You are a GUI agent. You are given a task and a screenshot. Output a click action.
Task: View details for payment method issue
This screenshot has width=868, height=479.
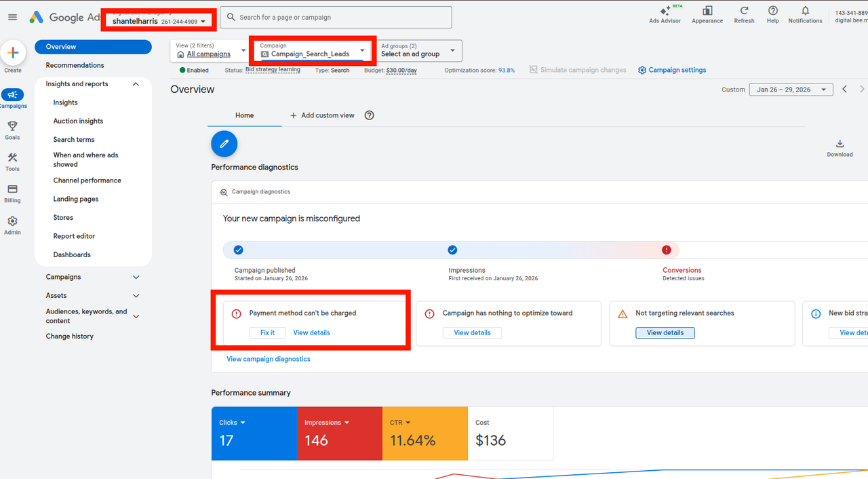point(311,332)
